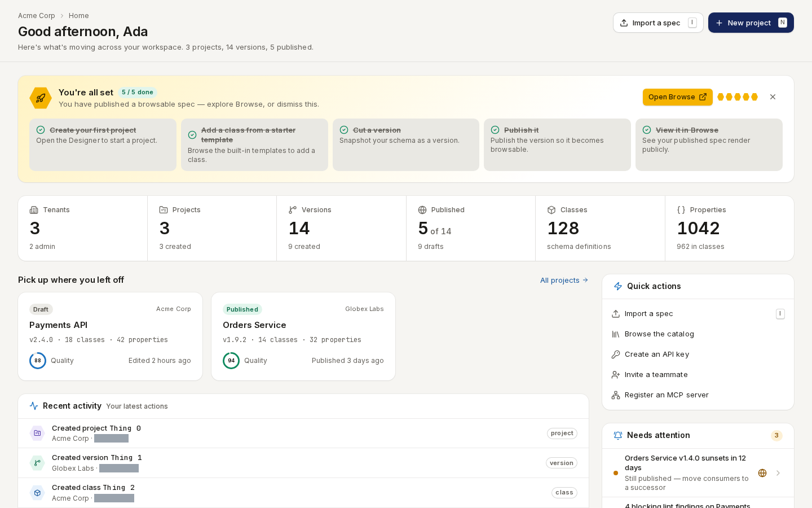
Task: Click the Properties braces icon
Action: 681,210
